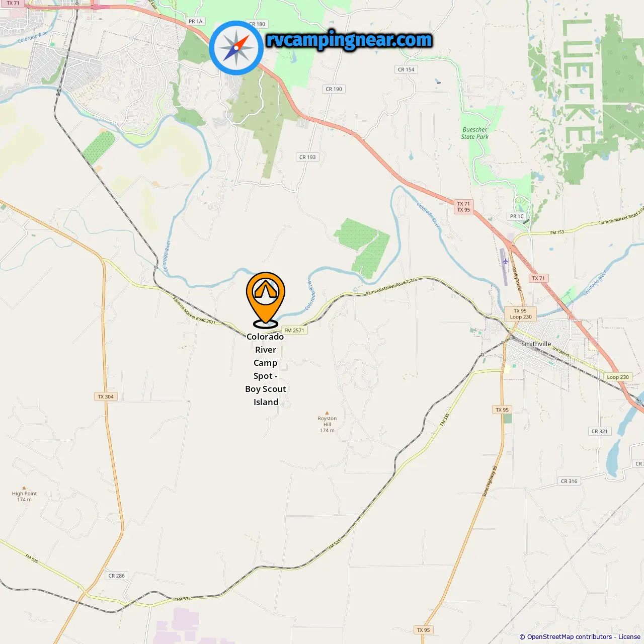Image resolution: width=644 pixels, height=644 pixels.
Task: Click the High Point peak marker
Action: click(x=24, y=488)
